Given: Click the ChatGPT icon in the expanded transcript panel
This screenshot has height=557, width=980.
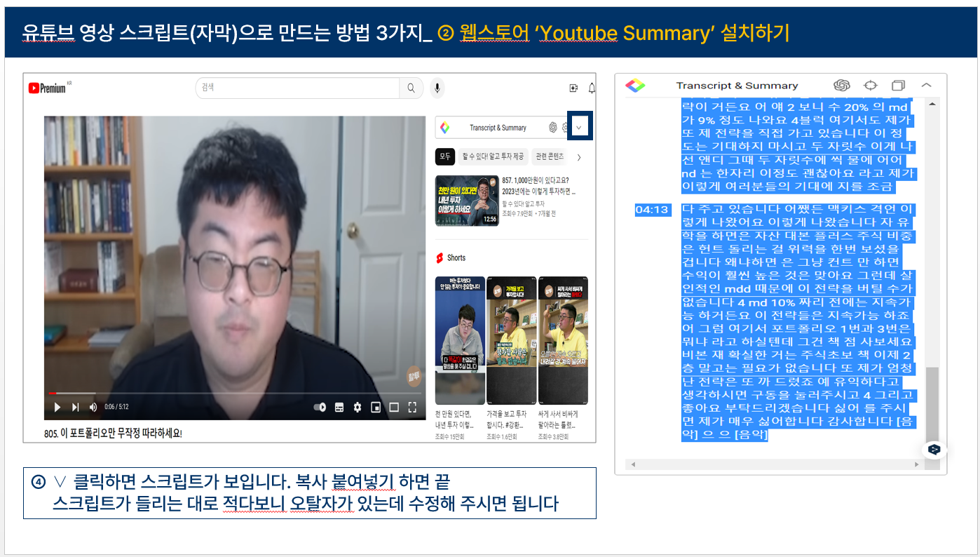Looking at the screenshot, I should point(842,86).
